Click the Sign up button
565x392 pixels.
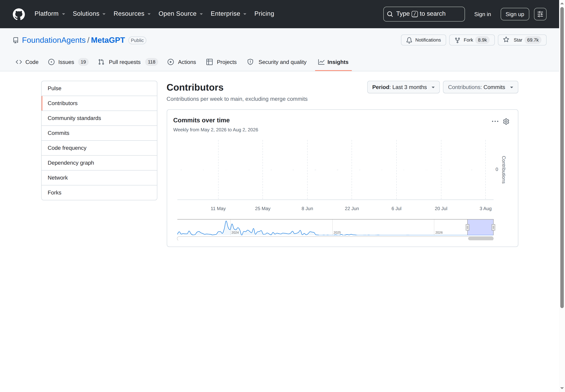(x=515, y=14)
